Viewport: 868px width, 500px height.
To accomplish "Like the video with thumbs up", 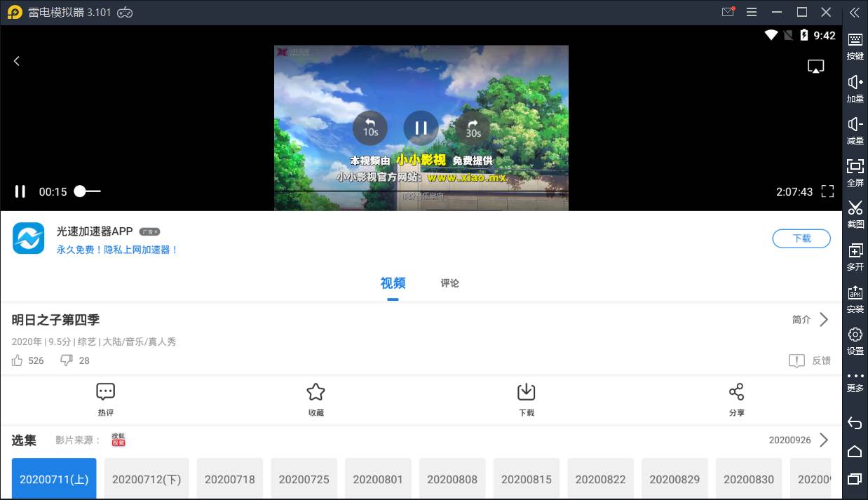I will 18,360.
